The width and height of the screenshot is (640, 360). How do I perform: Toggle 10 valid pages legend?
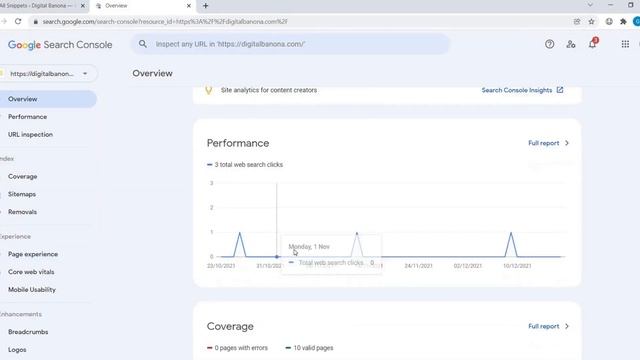(309, 348)
